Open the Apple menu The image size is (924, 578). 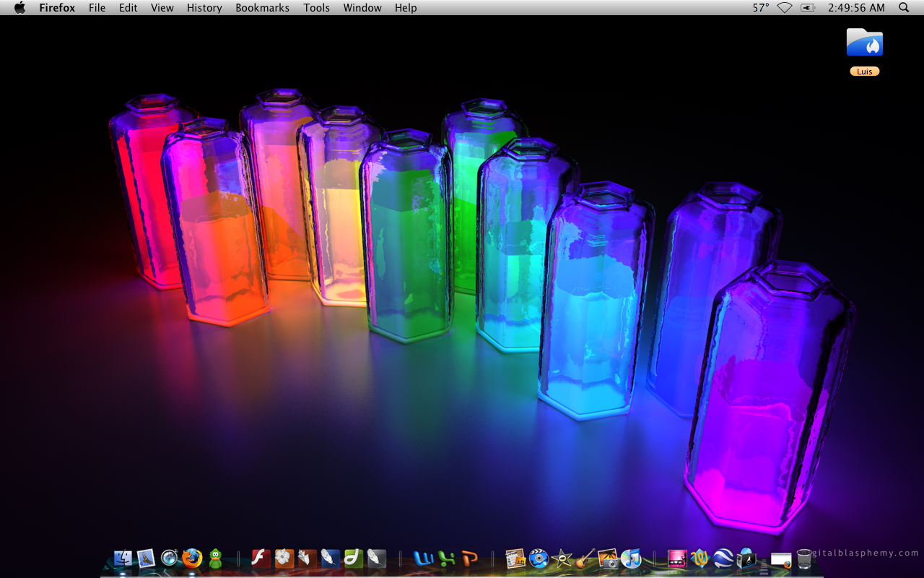pos(19,8)
